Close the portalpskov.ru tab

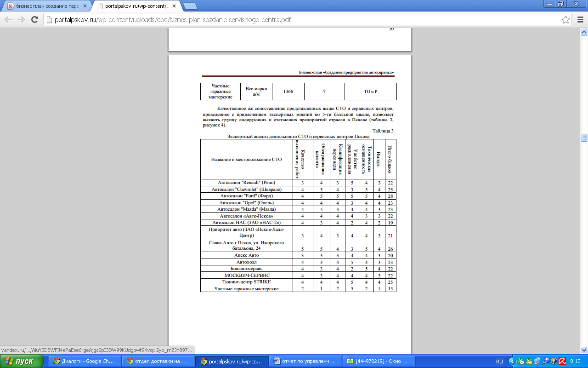(175, 6)
